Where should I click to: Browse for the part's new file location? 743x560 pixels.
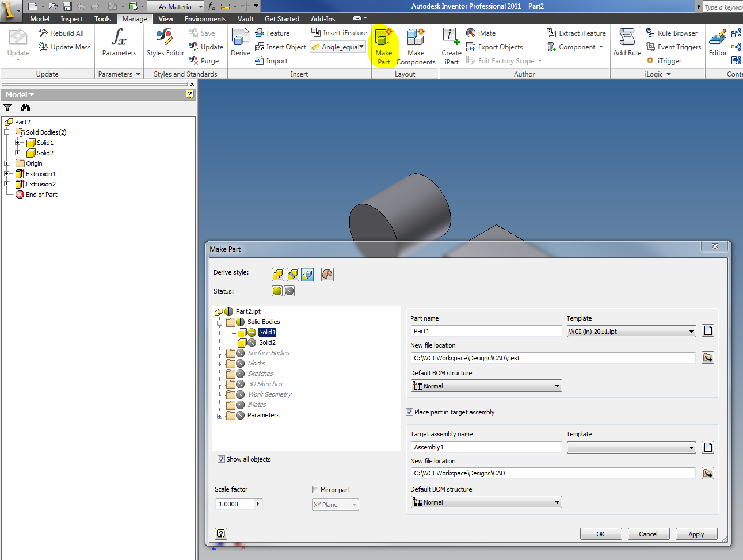708,358
